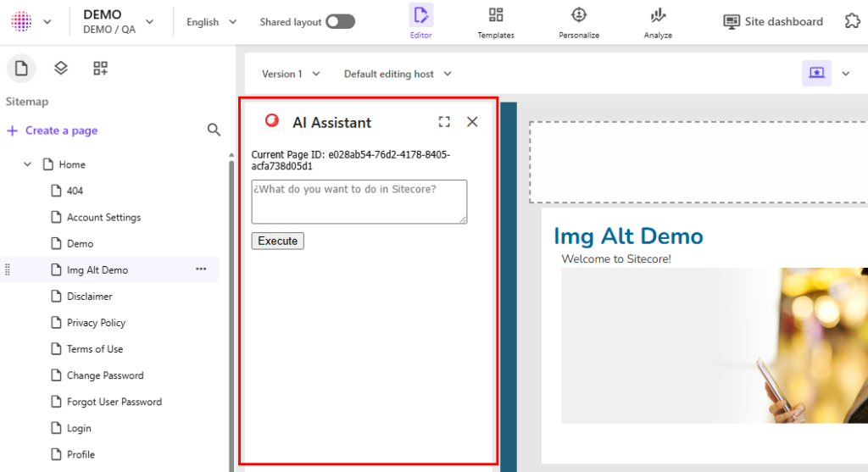Open the Version 1 dropdown
Screen dimensions: 868x472
[x=291, y=75]
